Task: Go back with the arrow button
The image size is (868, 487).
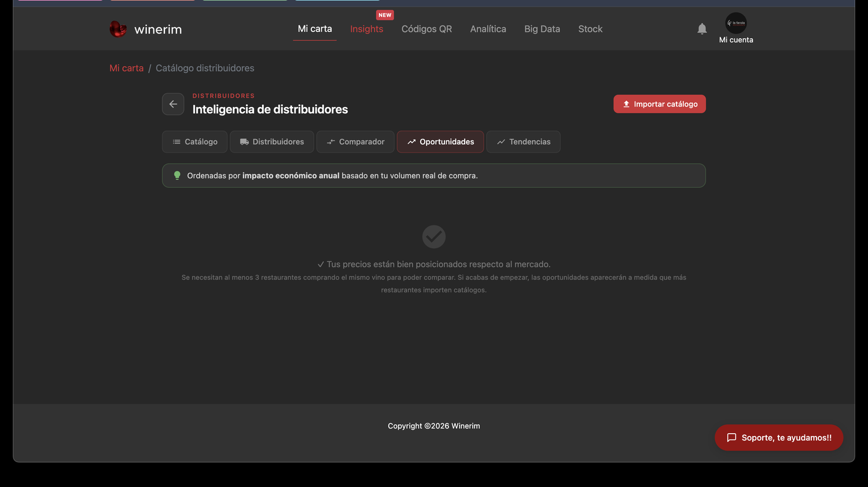Action: (x=173, y=104)
